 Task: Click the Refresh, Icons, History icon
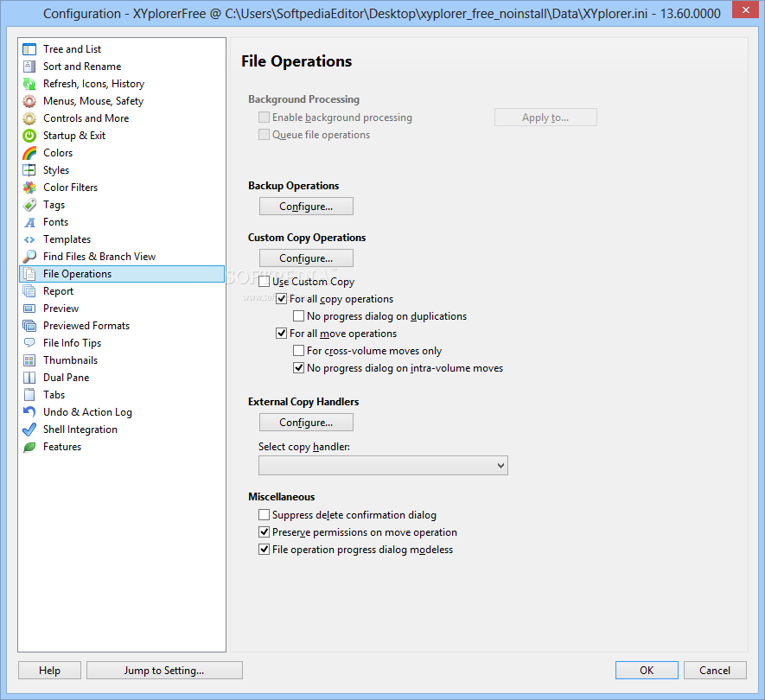[29, 84]
